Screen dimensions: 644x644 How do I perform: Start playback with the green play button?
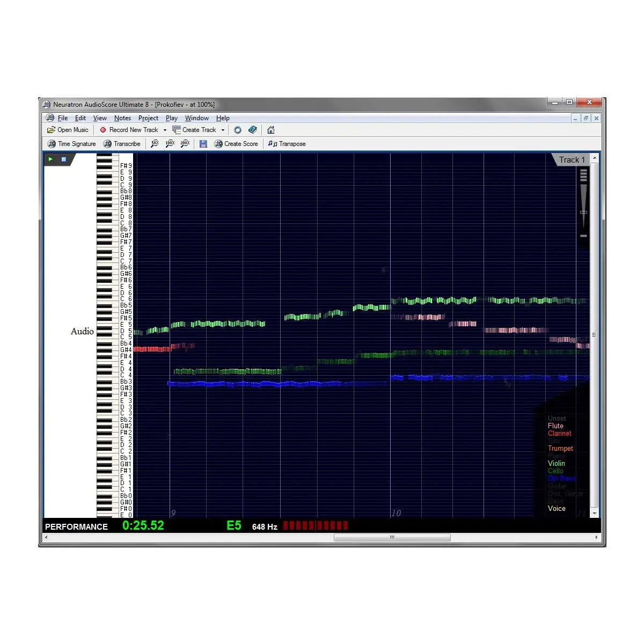[x=50, y=159]
